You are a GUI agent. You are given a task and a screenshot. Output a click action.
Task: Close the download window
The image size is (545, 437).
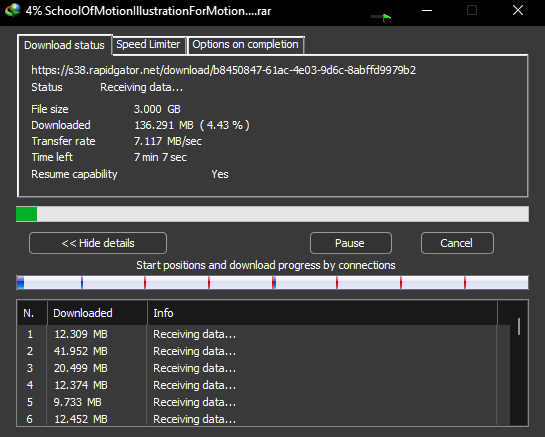point(518,10)
